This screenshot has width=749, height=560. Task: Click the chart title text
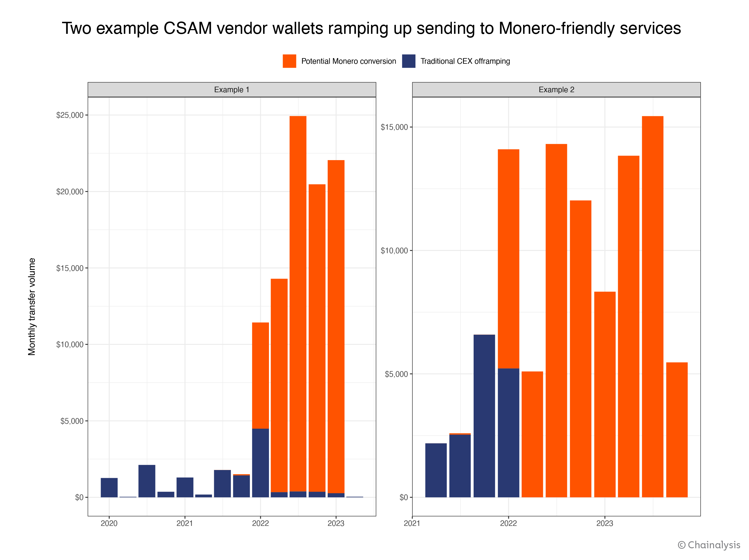[371, 28]
